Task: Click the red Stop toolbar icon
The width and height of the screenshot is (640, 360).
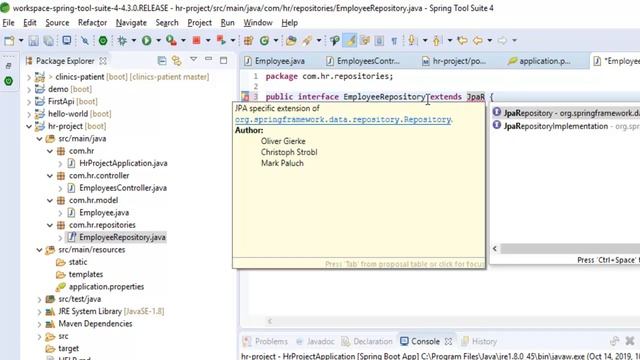Action: click(x=196, y=40)
